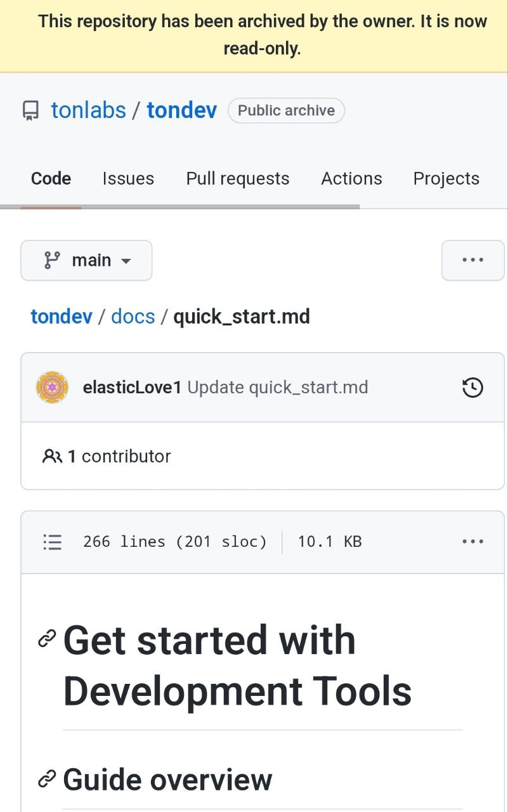
Task: Switch to the Issues tab
Action: [x=128, y=179]
